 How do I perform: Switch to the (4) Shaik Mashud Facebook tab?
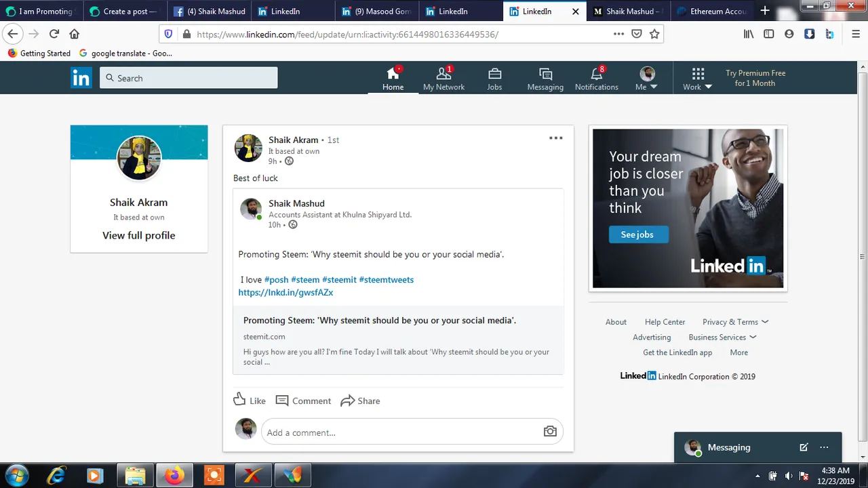[210, 12]
